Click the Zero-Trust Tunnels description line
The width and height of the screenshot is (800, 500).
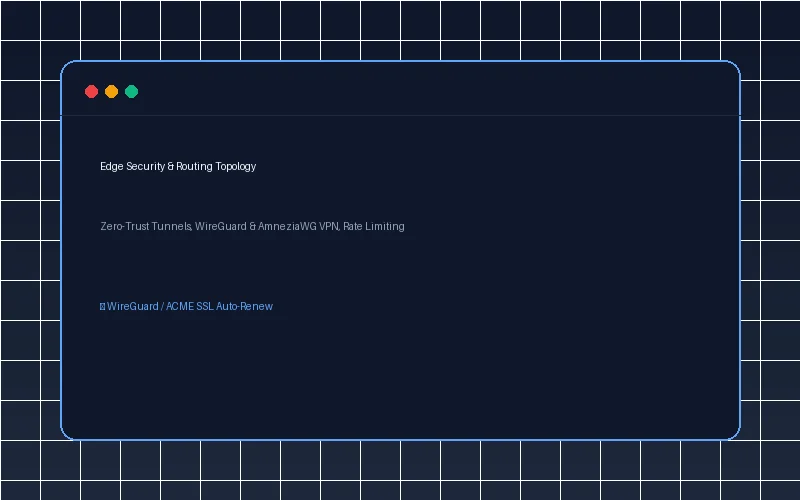pyautogui.click(x=253, y=226)
